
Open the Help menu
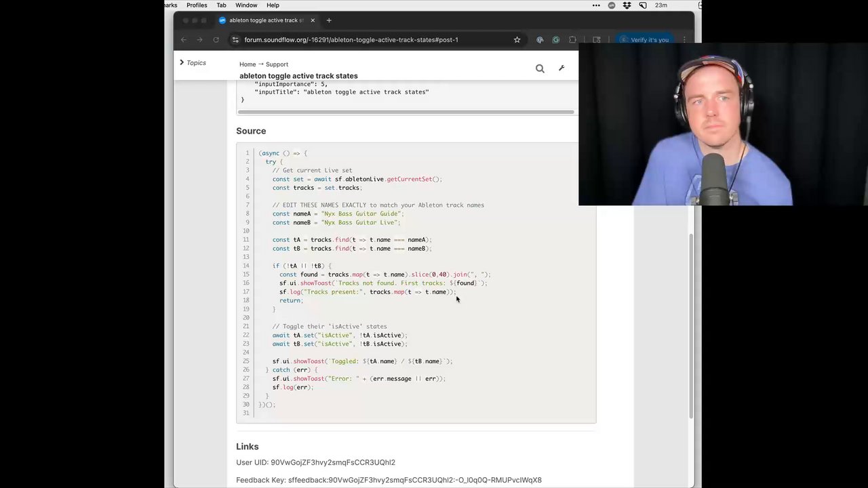[273, 5]
